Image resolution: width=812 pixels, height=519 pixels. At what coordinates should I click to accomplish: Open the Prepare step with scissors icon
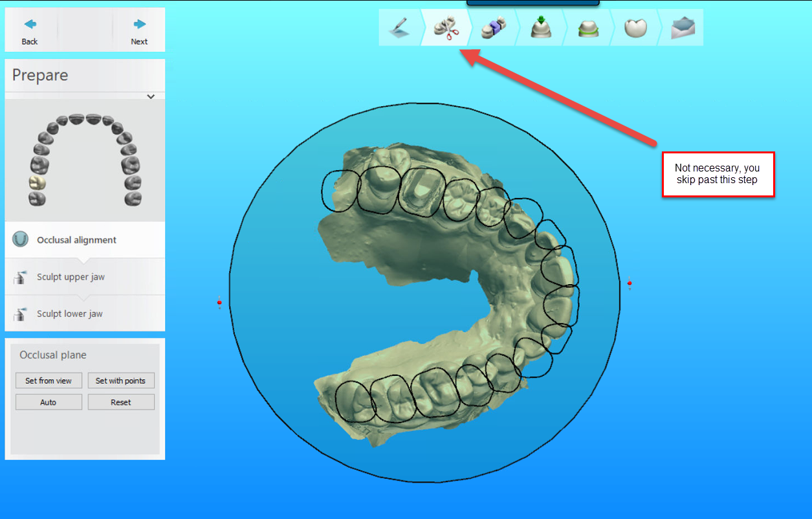point(446,27)
